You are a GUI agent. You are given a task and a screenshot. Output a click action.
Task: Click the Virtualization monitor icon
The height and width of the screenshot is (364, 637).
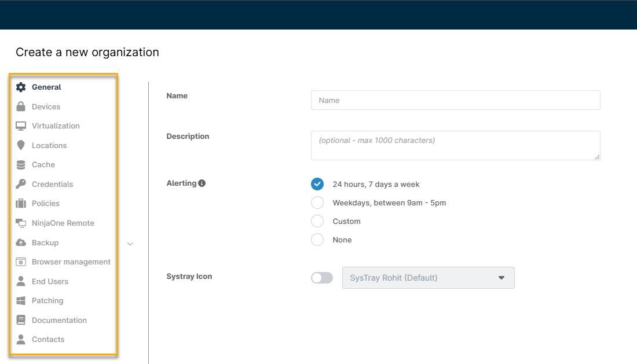pos(21,126)
